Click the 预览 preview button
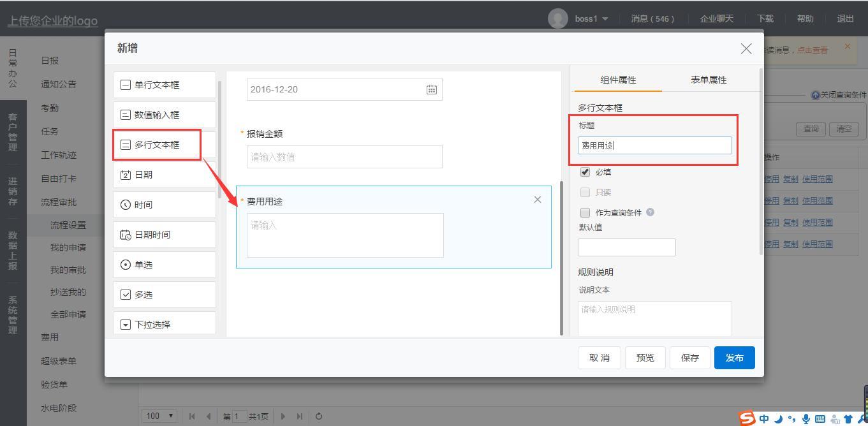 (645, 358)
